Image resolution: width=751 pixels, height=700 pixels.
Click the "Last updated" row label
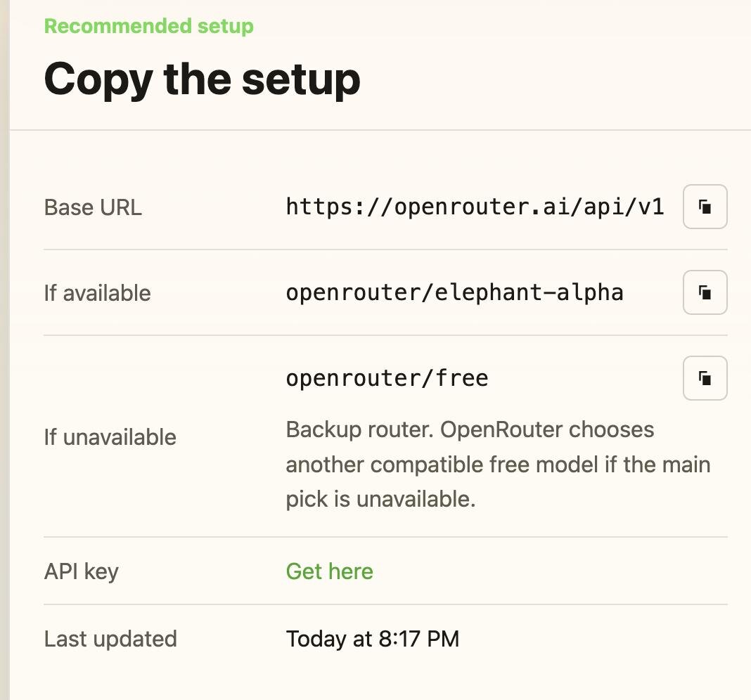110,639
